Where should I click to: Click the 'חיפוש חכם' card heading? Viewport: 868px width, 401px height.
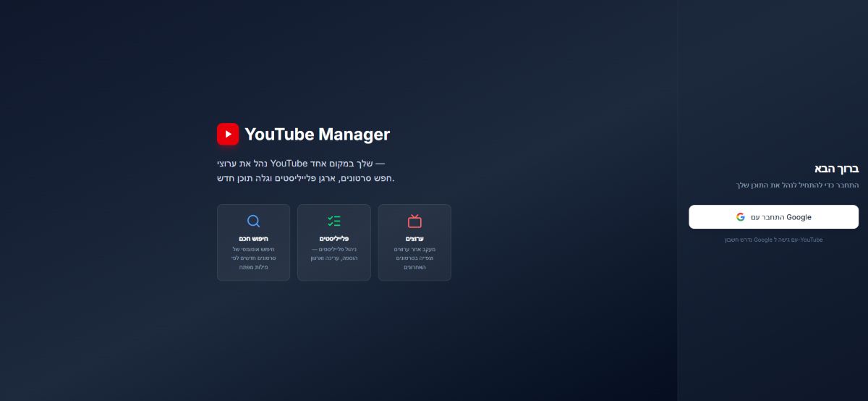253,238
